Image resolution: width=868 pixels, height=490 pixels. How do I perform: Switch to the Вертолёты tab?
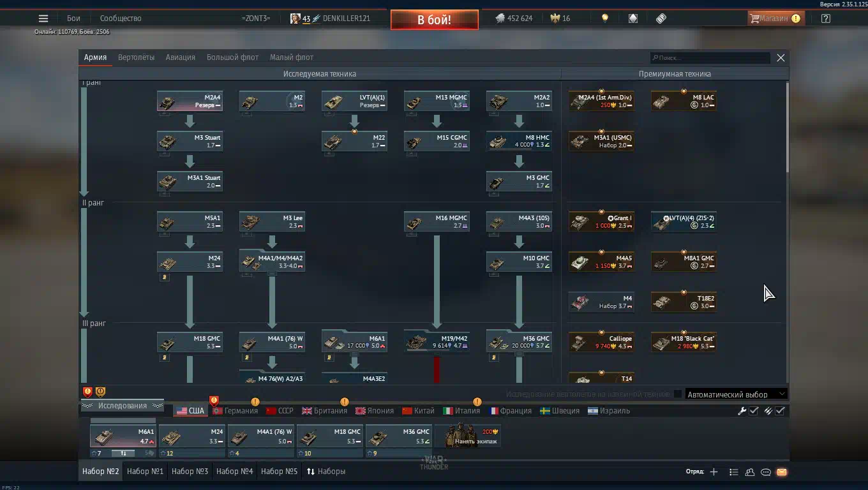point(136,57)
